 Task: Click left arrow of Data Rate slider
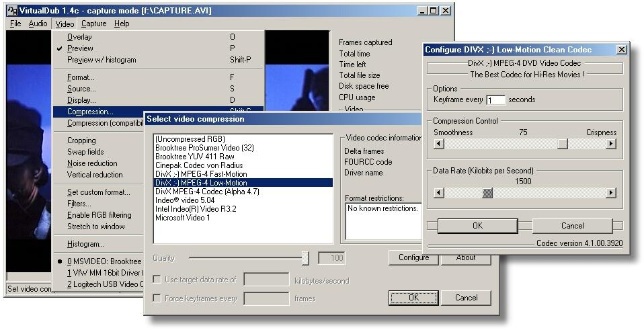tap(438, 194)
